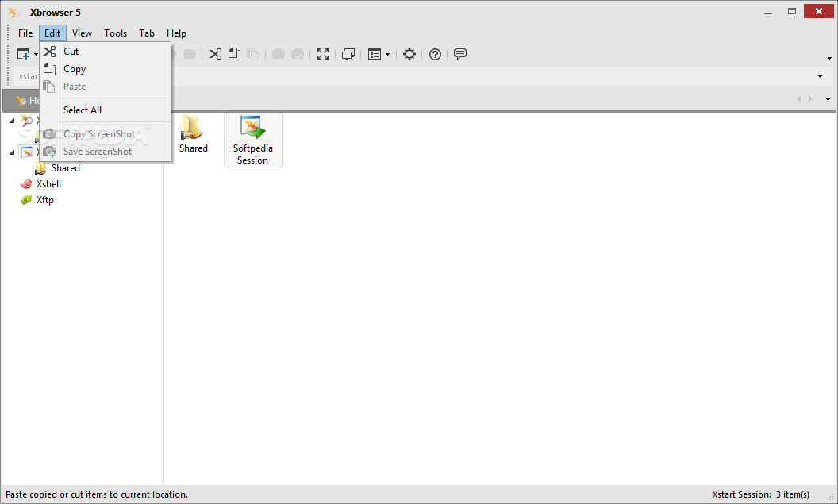Click the multiple-window mode toolbar icon

click(x=348, y=54)
